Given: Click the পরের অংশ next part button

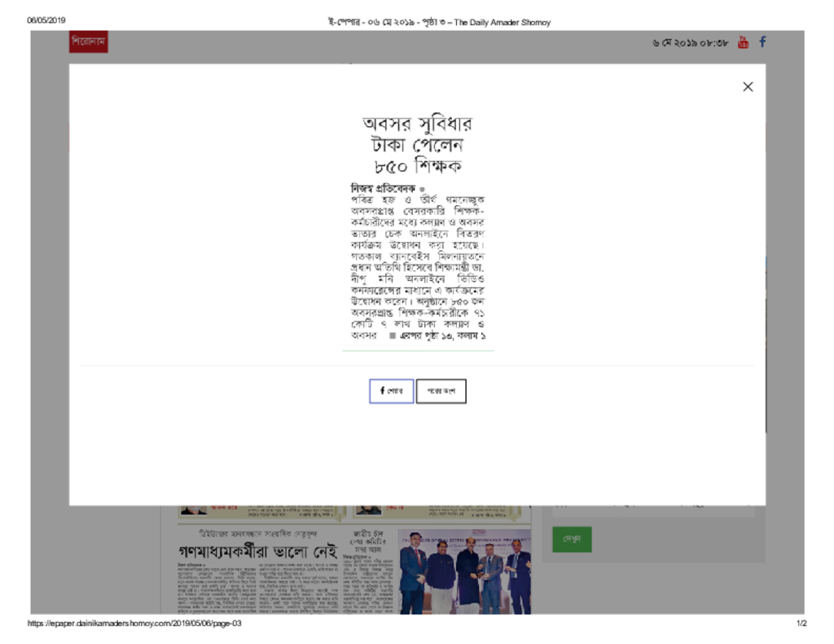Looking at the screenshot, I should click(x=441, y=391).
